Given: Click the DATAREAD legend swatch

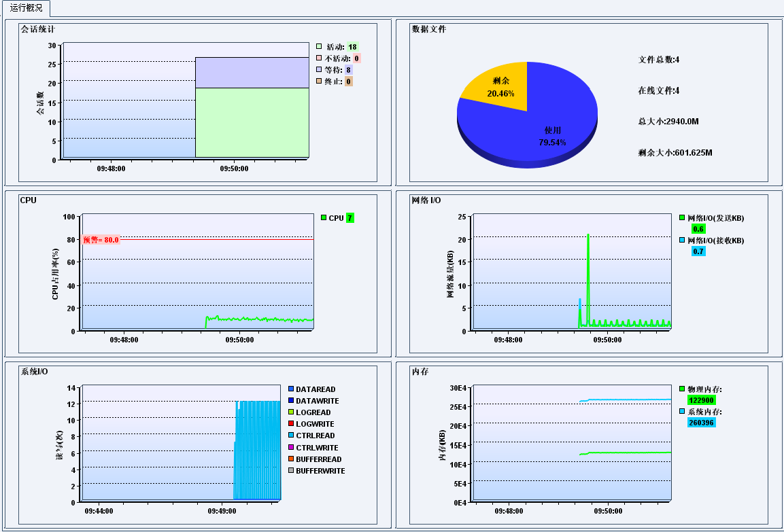Looking at the screenshot, I should (x=291, y=389).
